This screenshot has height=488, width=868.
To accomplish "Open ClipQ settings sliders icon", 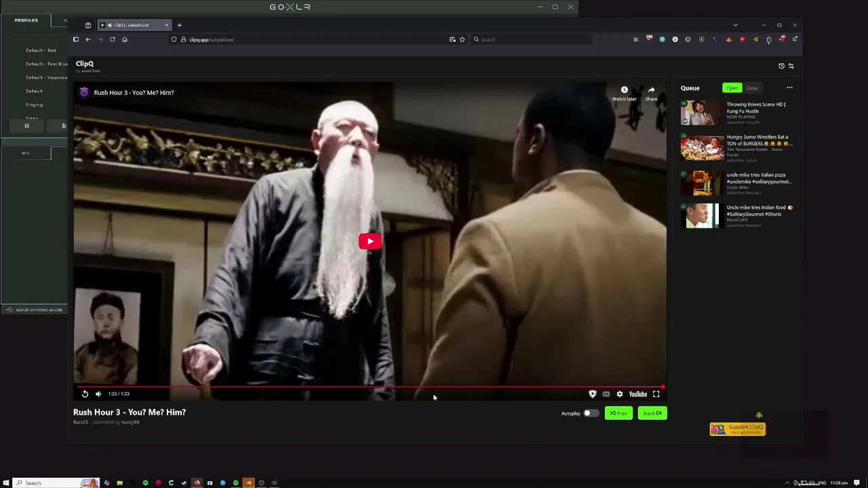I will (x=791, y=66).
